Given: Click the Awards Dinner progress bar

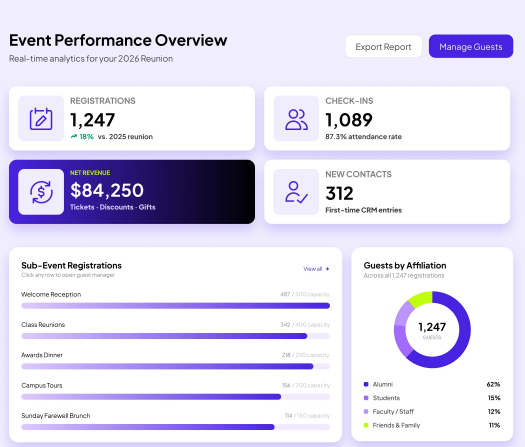Looking at the screenshot, I should click(x=175, y=366).
